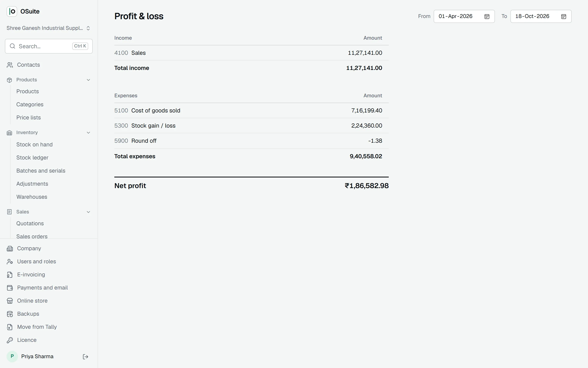The width and height of the screenshot is (588, 368).
Task: Collapse the Inventory section chevron
Action: [x=88, y=133]
